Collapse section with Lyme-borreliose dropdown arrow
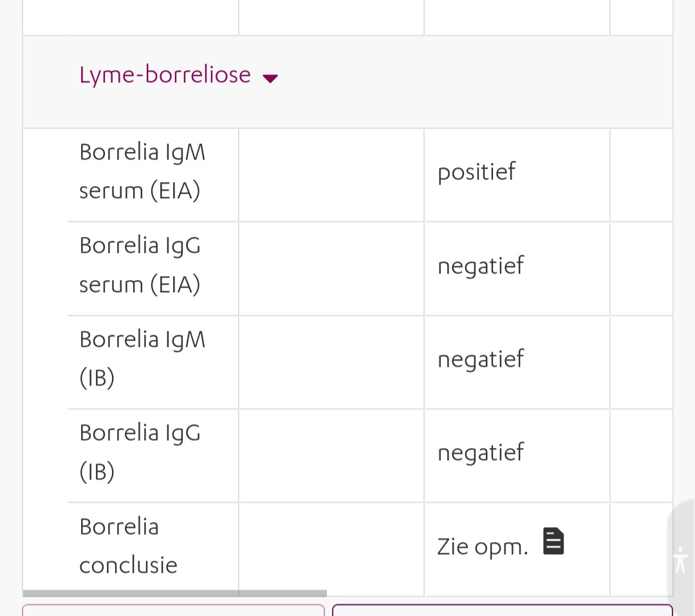 270,79
